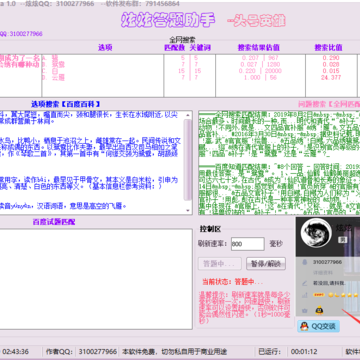Click the green 全网搜索匹配结果 text area

[x=279, y=163]
